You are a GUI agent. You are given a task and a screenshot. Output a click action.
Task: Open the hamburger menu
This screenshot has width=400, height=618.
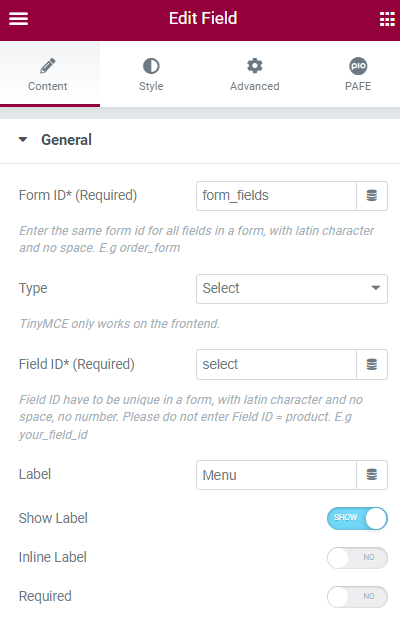tap(19, 19)
